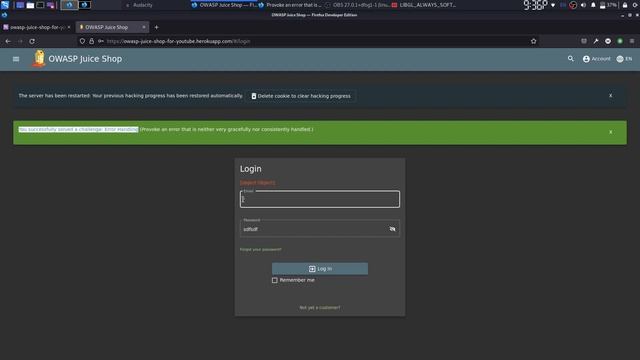Dismiss the server restarted notification
The image size is (640, 360).
point(611,96)
